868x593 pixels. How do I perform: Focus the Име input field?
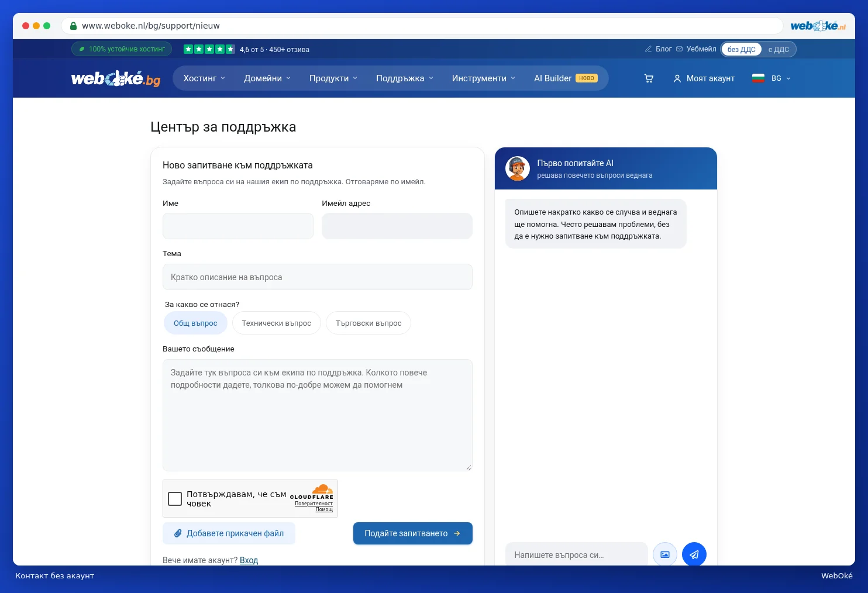238,226
